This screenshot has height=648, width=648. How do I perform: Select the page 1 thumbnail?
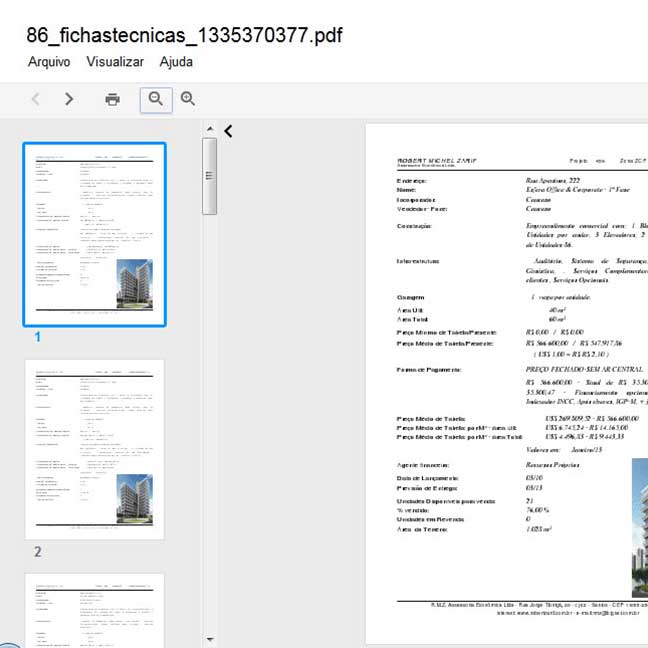(x=95, y=234)
